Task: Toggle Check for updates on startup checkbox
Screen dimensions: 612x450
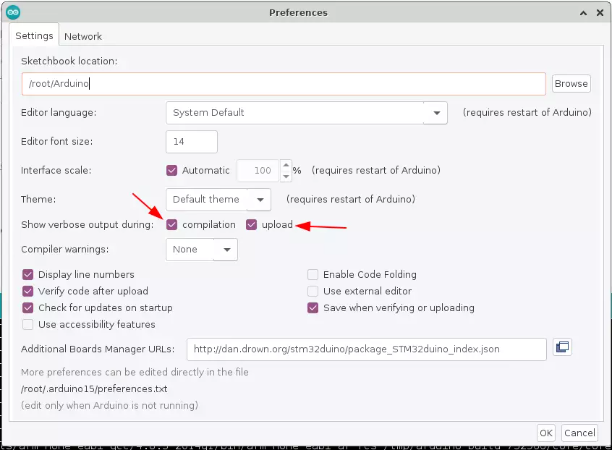Action: (28, 308)
